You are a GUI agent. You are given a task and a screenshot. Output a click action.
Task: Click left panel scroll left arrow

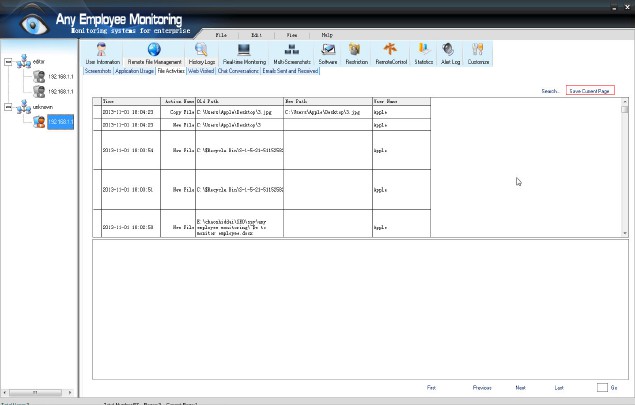5,392
